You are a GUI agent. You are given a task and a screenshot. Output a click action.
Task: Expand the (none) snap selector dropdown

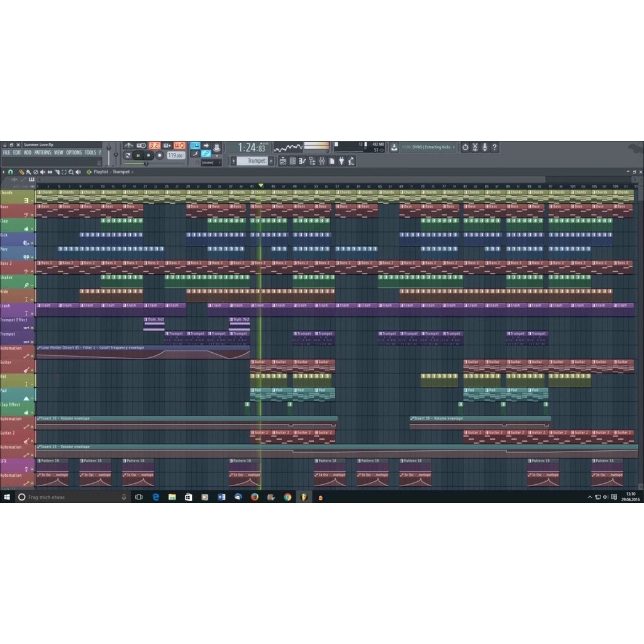[x=211, y=162]
